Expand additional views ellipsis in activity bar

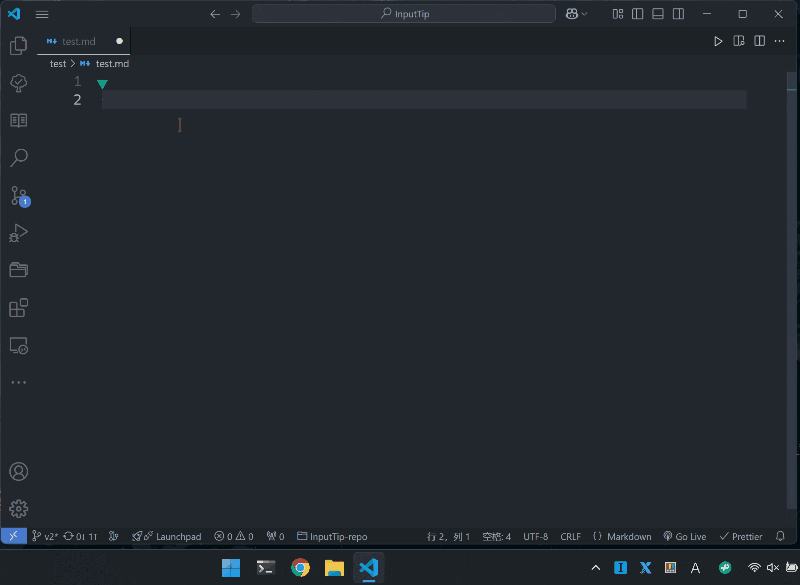tap(18, 383)
